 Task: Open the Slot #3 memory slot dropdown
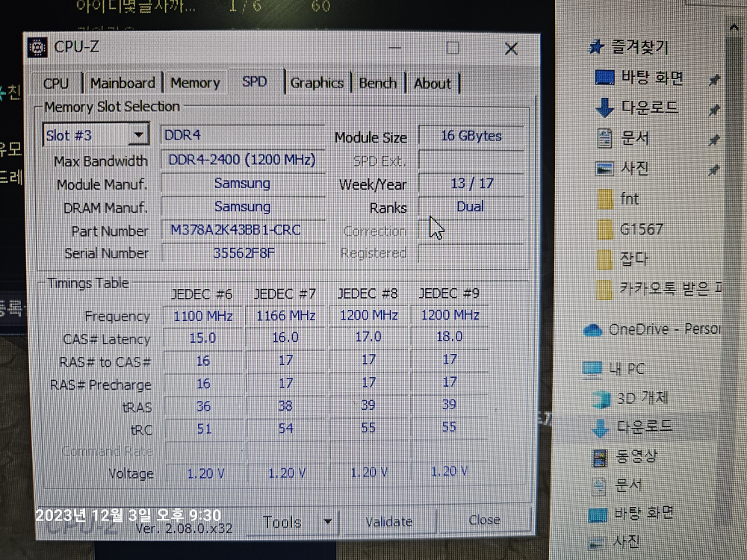[96, 135]
